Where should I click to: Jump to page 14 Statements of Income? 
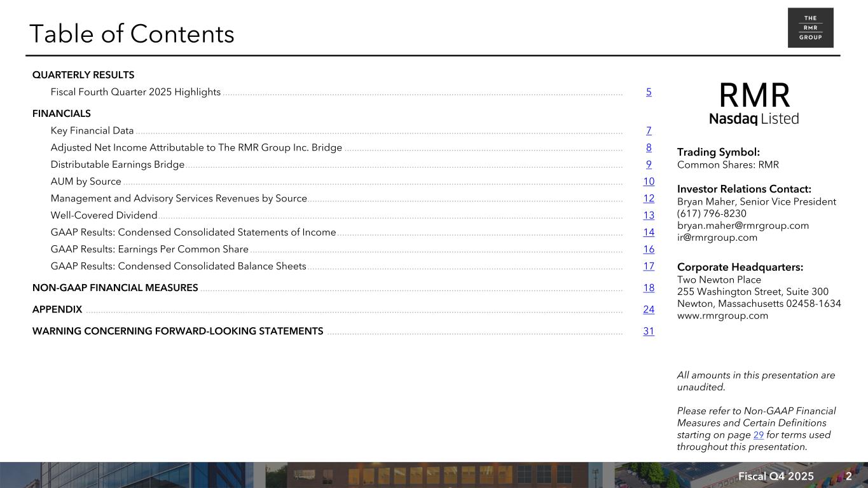click(649, 233)
